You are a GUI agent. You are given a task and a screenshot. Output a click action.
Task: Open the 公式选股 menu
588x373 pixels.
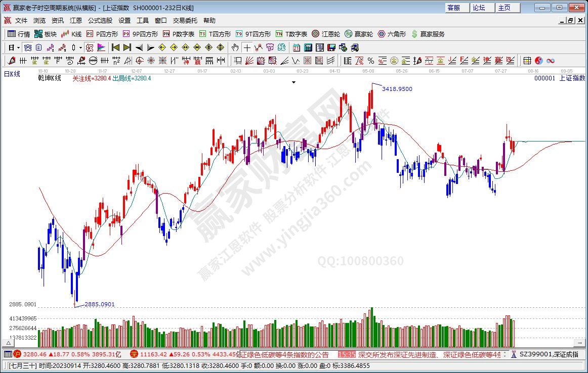pyautogui.click(x=100, y=21)
